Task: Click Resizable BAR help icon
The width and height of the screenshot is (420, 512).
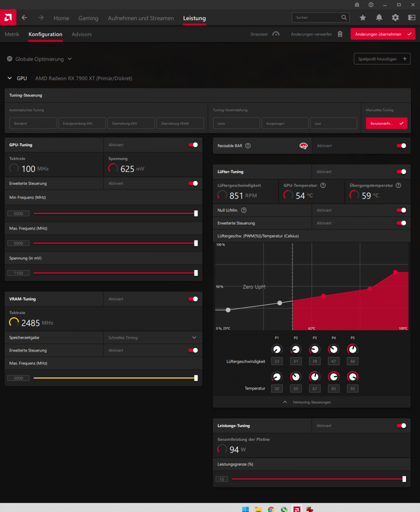Action: (x=248, y=145)
